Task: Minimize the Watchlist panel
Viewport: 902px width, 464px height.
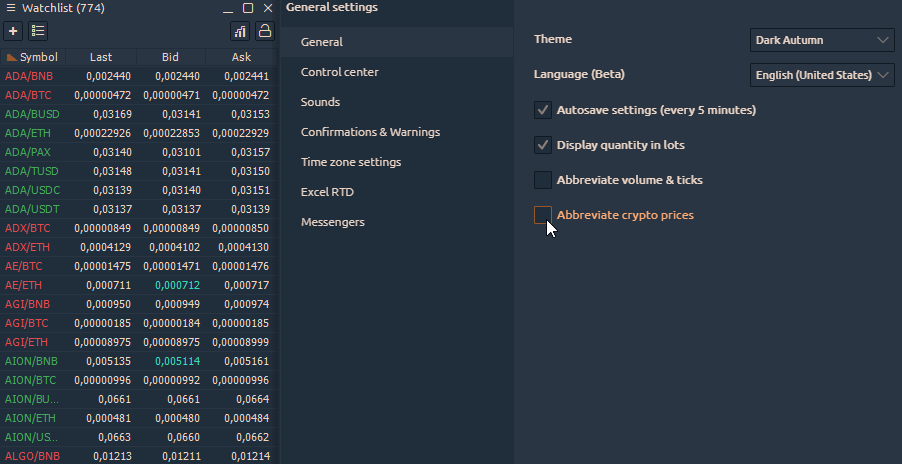Action: point(229,8)
